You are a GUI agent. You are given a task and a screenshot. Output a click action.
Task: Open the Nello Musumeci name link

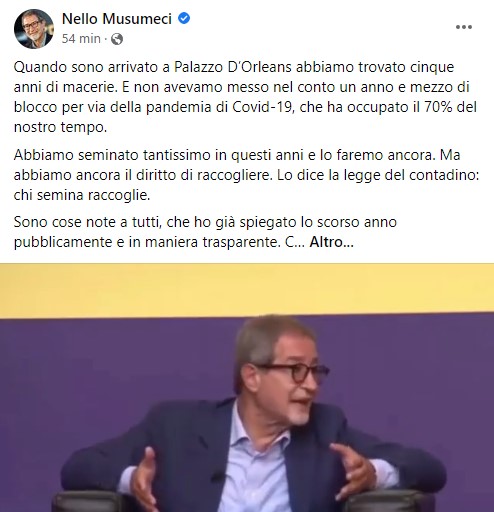pos(117,19)
